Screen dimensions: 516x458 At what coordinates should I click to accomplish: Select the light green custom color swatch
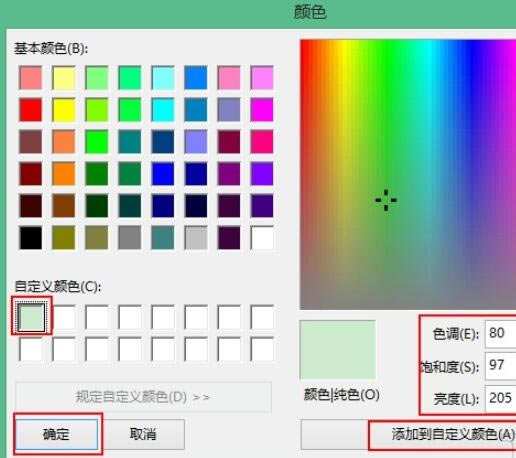point(31,317)
